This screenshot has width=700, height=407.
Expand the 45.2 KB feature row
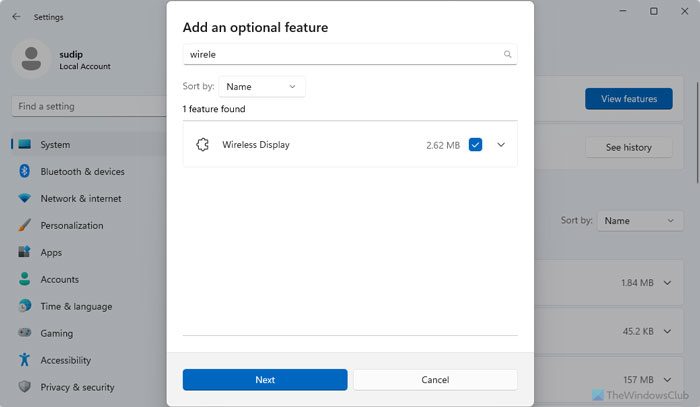coord(667,331)
